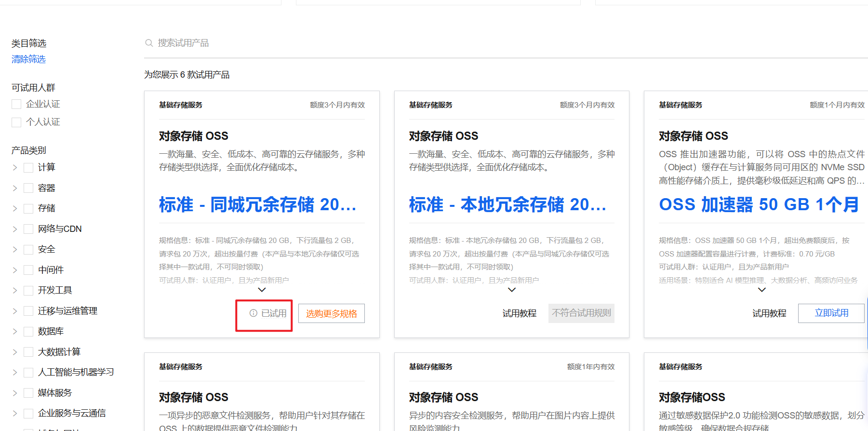Click 选购更多规格 button
Screen dimensions: 868x431
(x=332, y=313)
